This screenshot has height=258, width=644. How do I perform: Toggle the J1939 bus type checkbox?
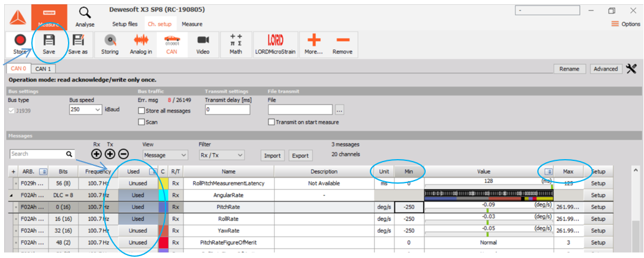(x=11, y=111)
